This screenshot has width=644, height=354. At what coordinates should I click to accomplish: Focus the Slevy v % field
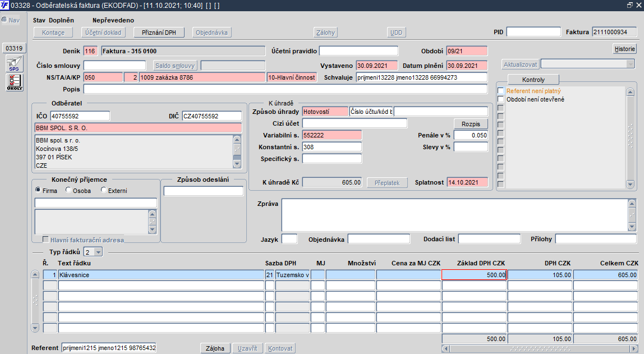(471, 146)
